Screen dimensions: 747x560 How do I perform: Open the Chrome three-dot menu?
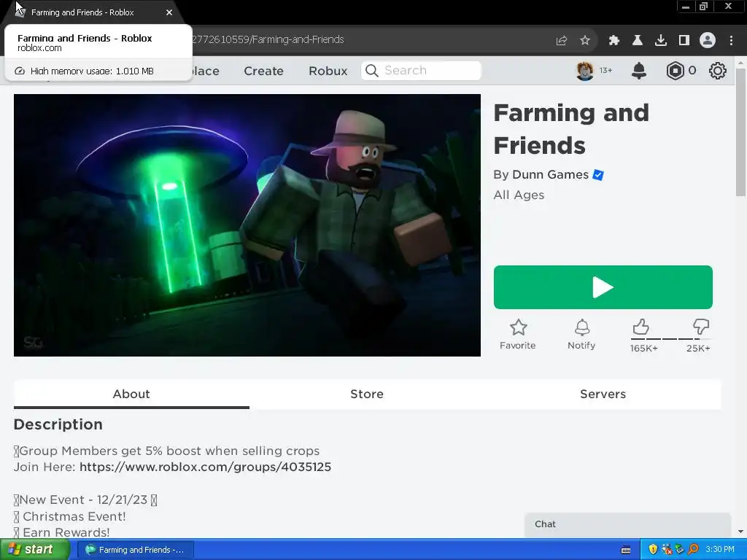[x=731, y=41]
